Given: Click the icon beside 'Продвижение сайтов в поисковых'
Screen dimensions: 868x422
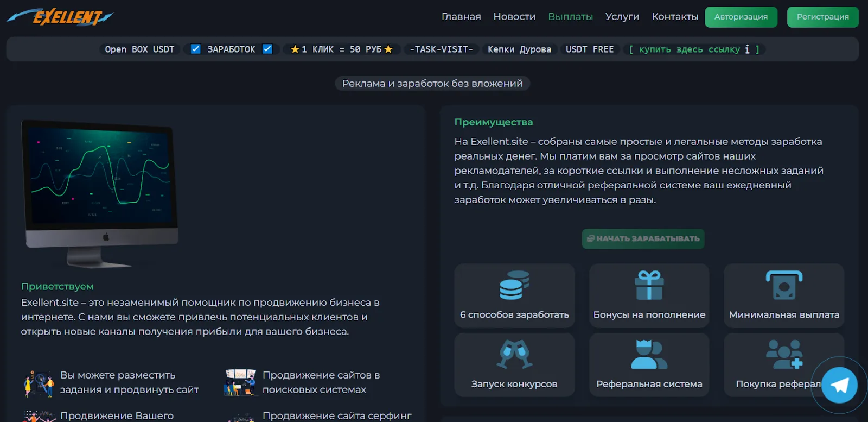Looking at the screenshot, I should point(240,383).
